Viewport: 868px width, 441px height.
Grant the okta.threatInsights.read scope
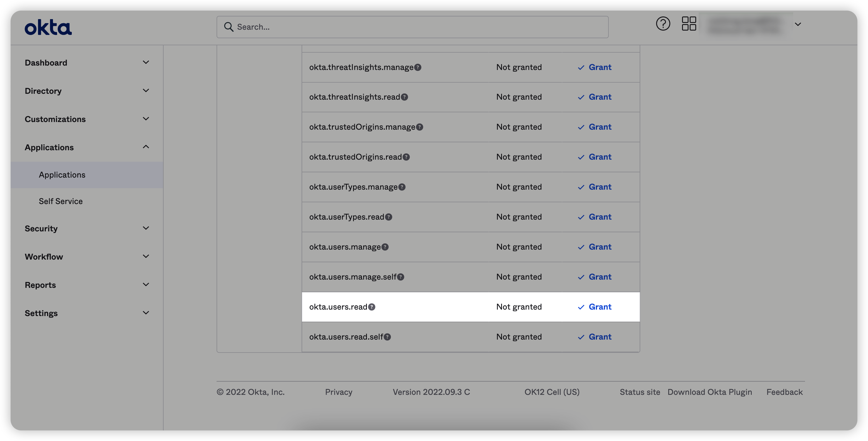(599, 97)
